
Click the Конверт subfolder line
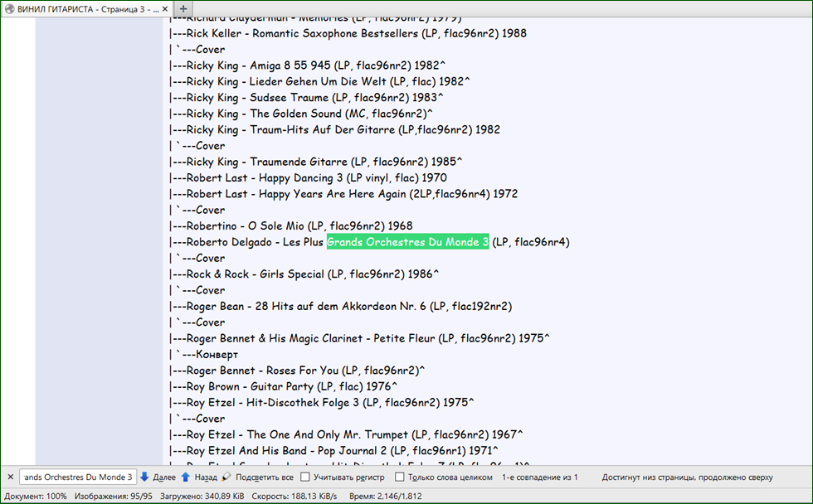[x=204, y=354]
